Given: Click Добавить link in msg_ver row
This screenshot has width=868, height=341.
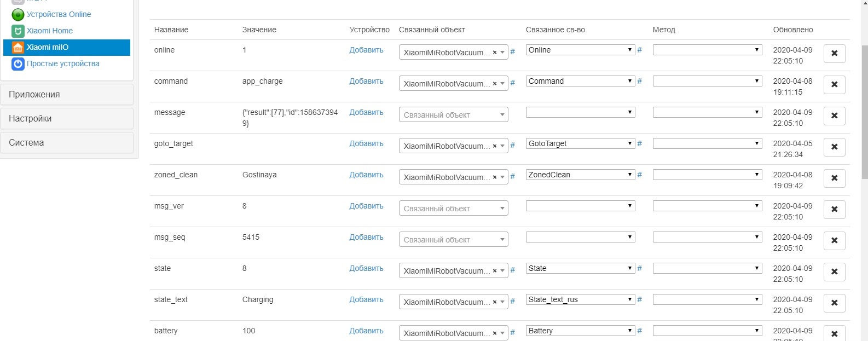Looking at the screenshot, I should (366, 206).
